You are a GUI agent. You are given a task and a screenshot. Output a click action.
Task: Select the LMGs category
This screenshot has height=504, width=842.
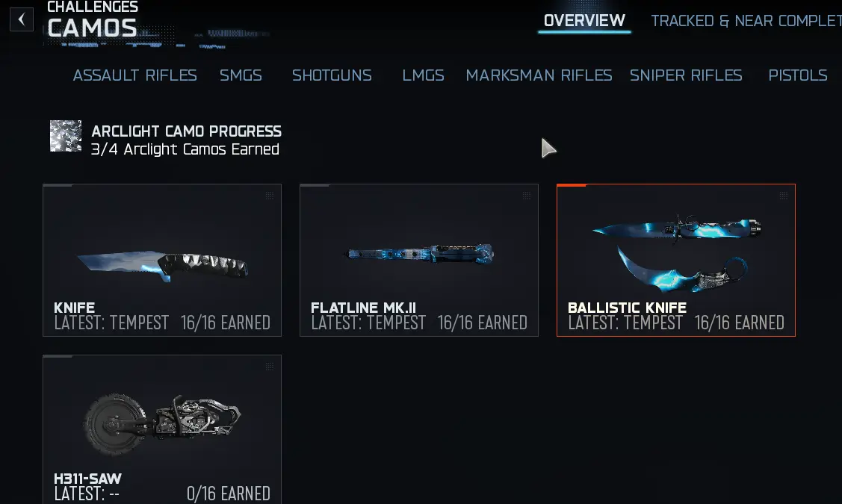coord(423,75)
